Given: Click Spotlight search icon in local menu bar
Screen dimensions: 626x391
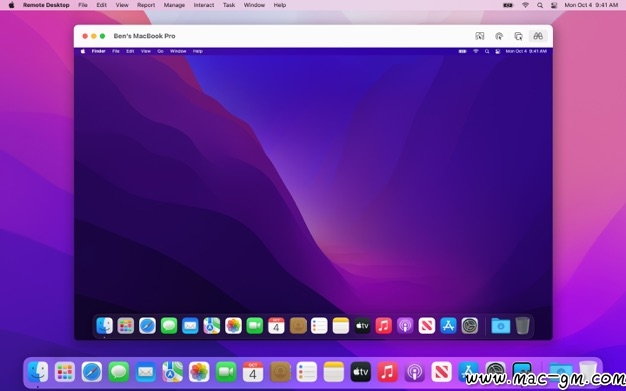Looking at the screenshot, I should point(540,5).
